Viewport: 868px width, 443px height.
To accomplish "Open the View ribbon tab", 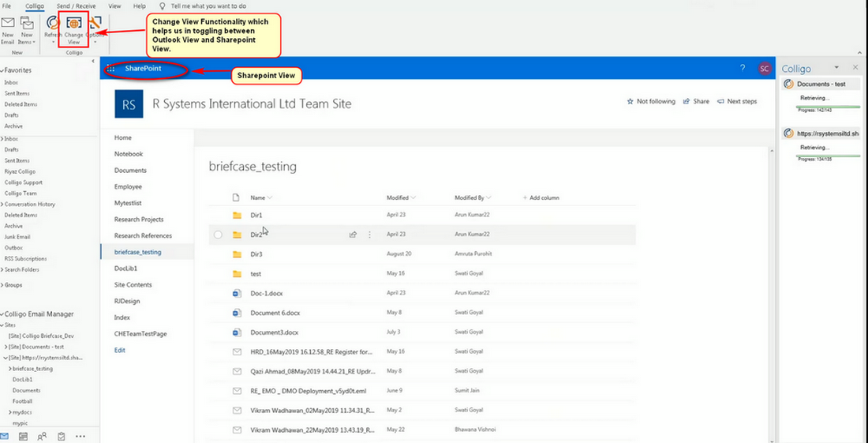I will [114, 6].
